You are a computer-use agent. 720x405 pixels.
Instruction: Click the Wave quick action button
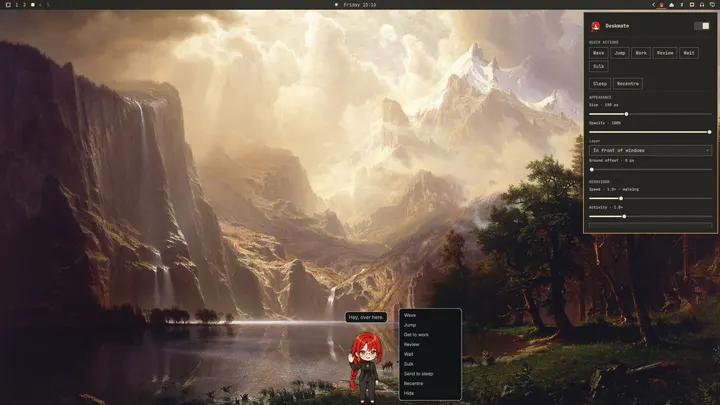598,53
